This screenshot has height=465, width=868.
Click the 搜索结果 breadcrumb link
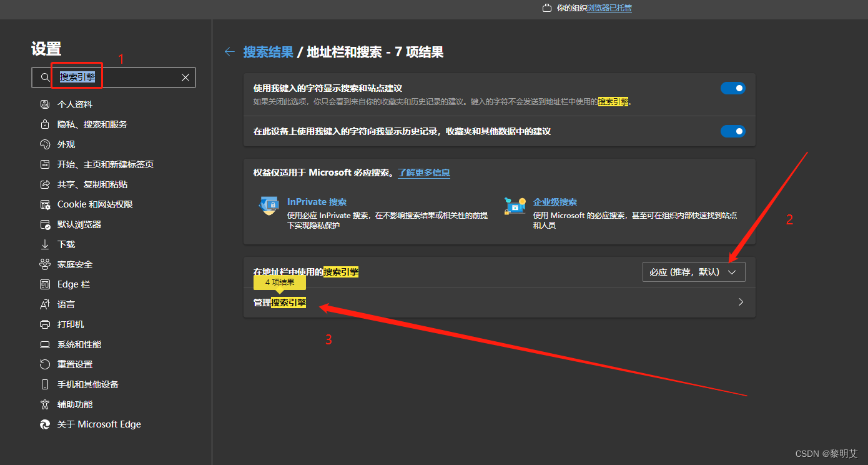pos(268,52)
